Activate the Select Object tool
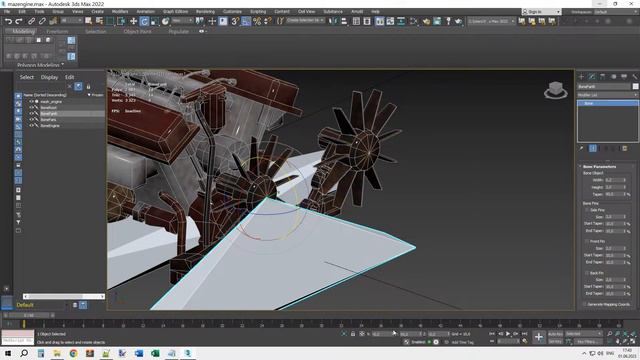The image size is (640, 360). [89, 21]
